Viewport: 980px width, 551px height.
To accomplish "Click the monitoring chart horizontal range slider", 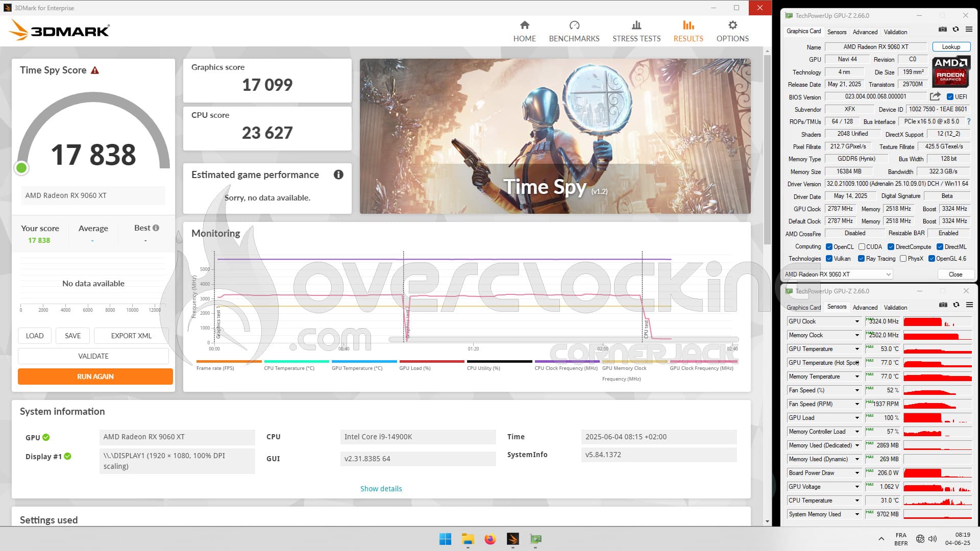I will pos(563,339).
